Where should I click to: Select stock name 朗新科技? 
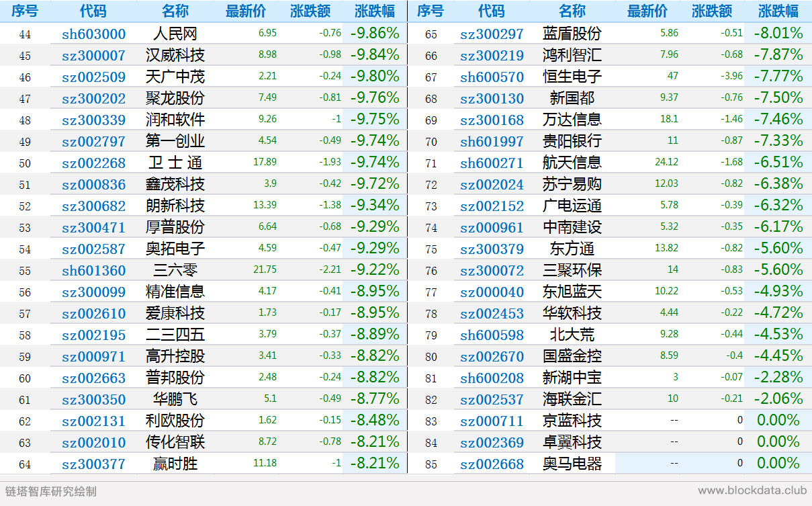175,206
